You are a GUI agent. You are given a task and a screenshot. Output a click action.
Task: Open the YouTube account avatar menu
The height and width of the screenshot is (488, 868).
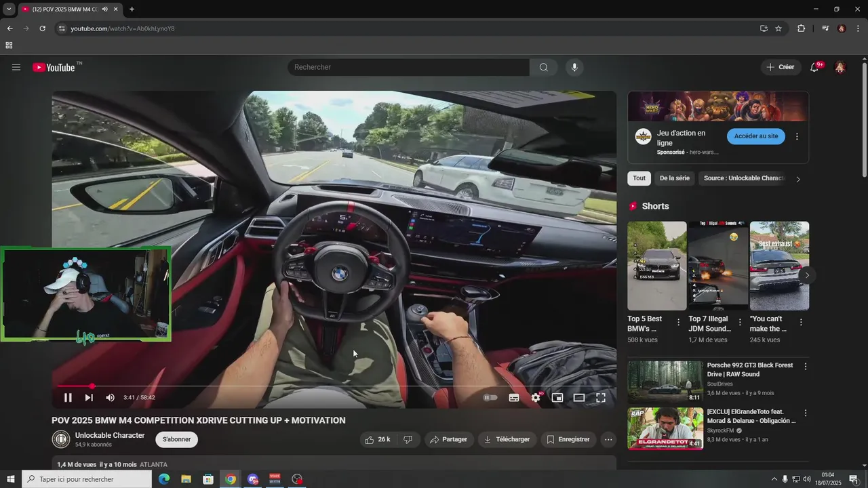point(840,67)
